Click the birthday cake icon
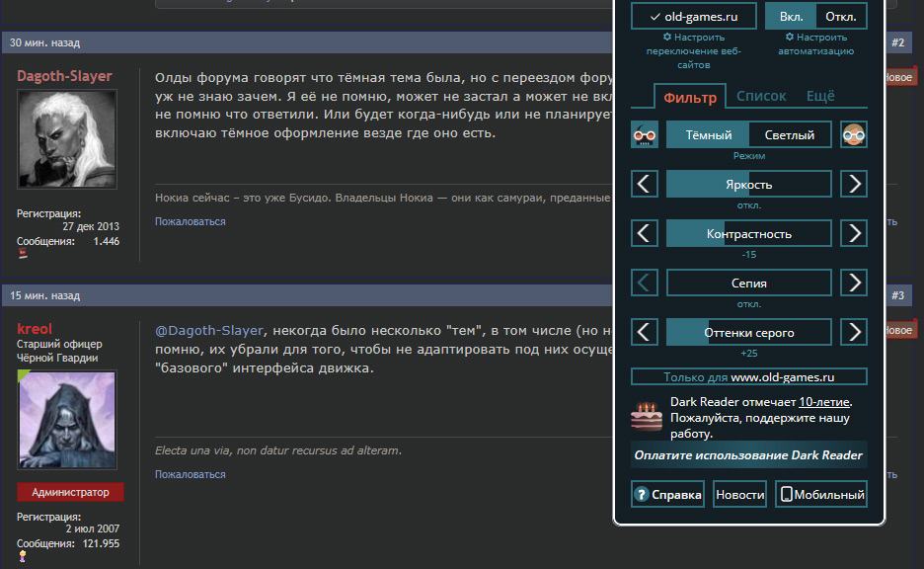Image resolution: width=924 pixels, height=569 pixels. tap(647, 416)
